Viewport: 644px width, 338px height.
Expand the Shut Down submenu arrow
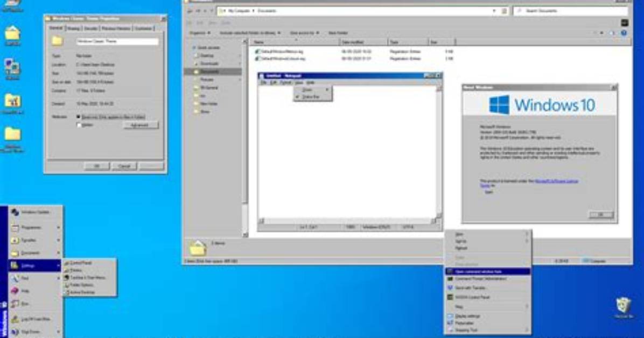(x=58, y=332)
